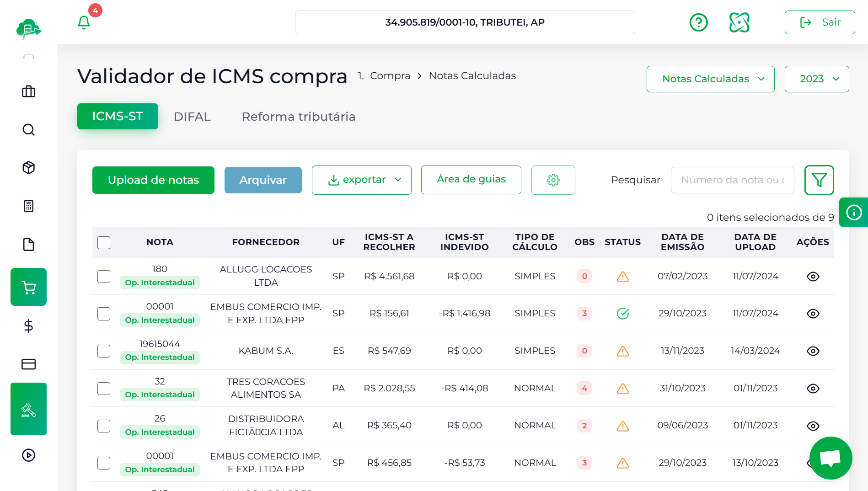868x491 pixels.
Task: View details of KABUM S.A. note
Action: click(x=813, y=351)
